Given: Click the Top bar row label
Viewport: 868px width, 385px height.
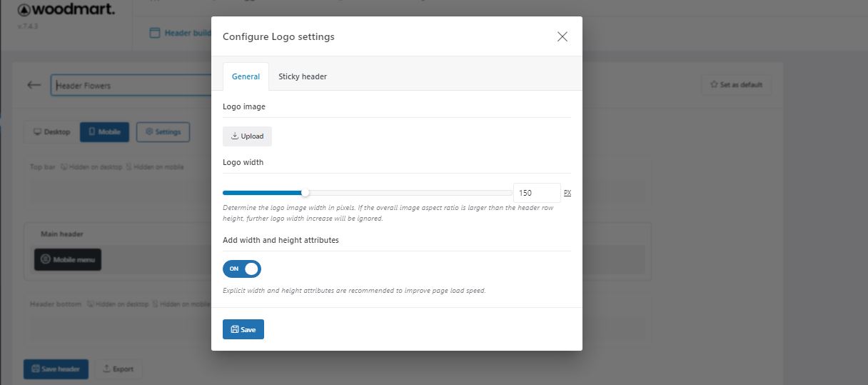Looking at the screenshot, I should click(42, 167).
